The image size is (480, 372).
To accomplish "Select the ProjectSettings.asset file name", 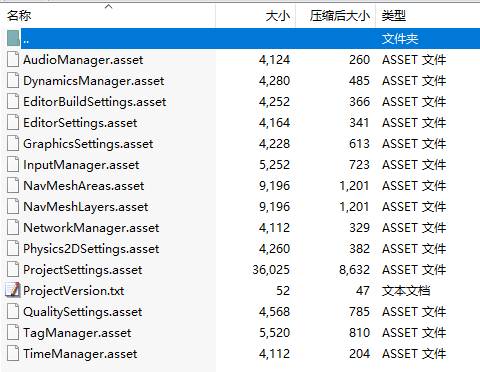I will (x=83, y=270).
